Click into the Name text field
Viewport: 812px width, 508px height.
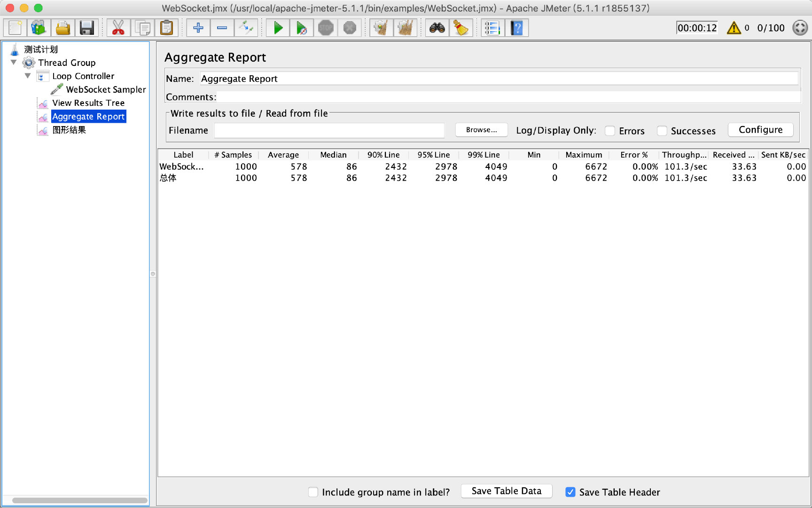point(499,79)
